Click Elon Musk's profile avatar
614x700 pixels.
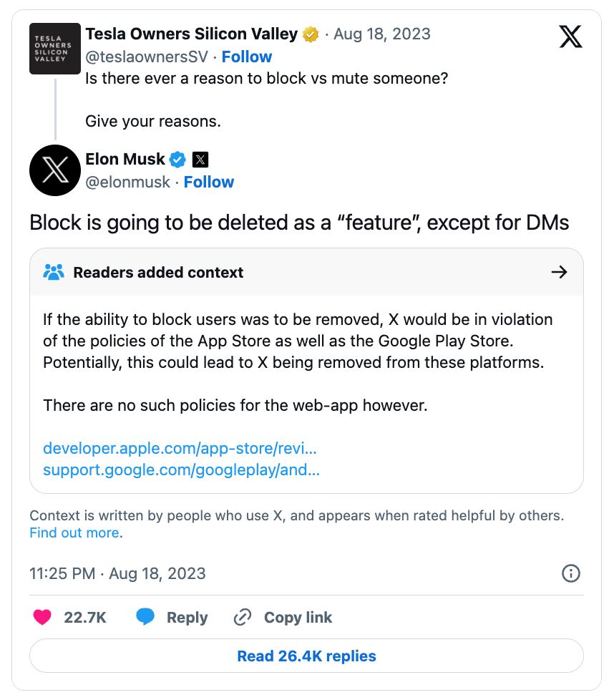(x=55, y=170)
